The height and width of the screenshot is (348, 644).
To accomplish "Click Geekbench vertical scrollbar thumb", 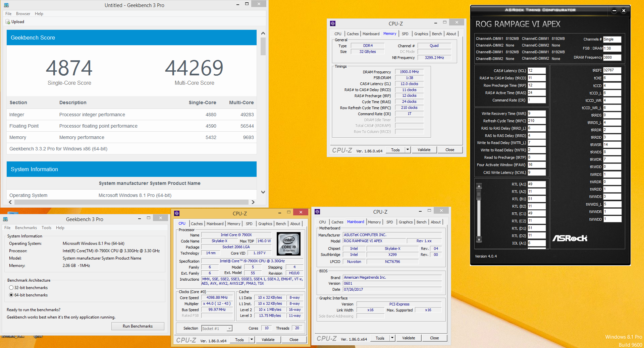I will pyautogui.click(x=263, y=46).
